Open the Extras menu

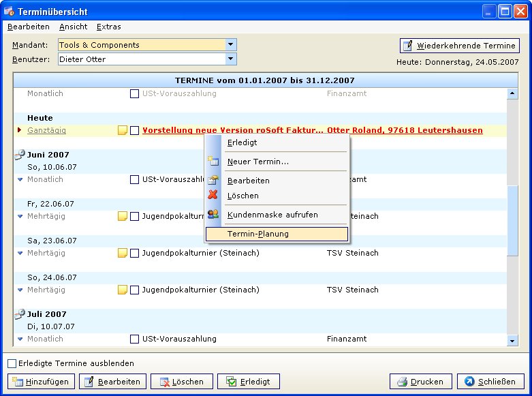click(108, 27)
